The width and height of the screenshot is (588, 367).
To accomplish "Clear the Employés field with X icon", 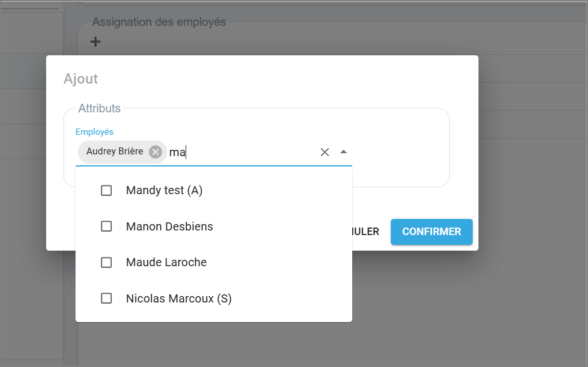I will [325, 152].
